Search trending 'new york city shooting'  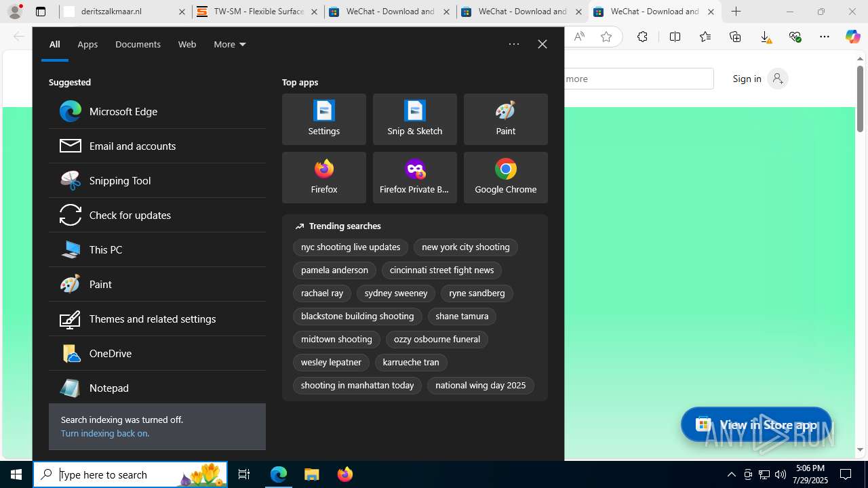[466, 247]
